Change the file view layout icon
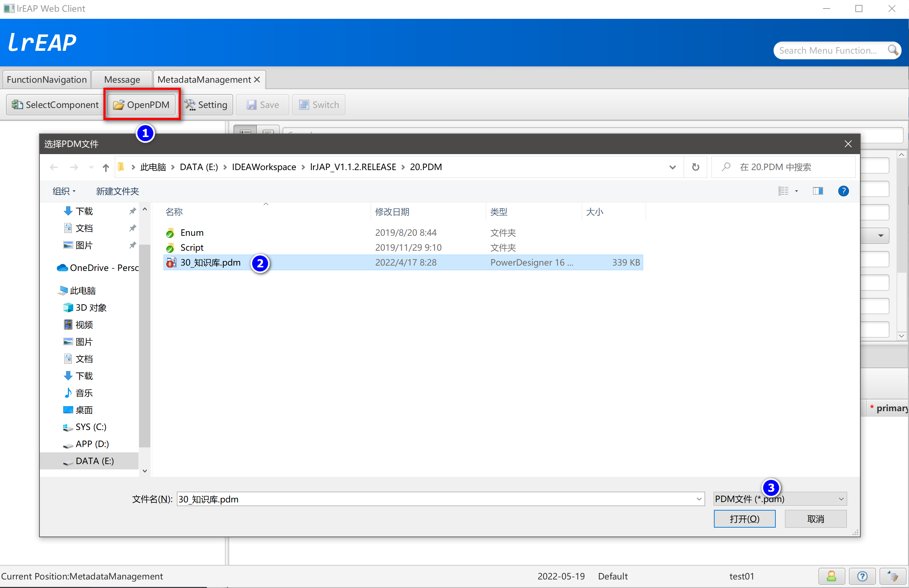Viewport: 909px width, 588px height. [x=783, y=191]
